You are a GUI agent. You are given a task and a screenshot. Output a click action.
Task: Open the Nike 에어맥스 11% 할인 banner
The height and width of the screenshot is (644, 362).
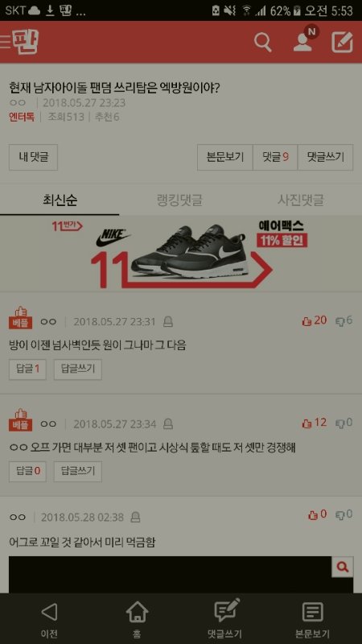181,254
